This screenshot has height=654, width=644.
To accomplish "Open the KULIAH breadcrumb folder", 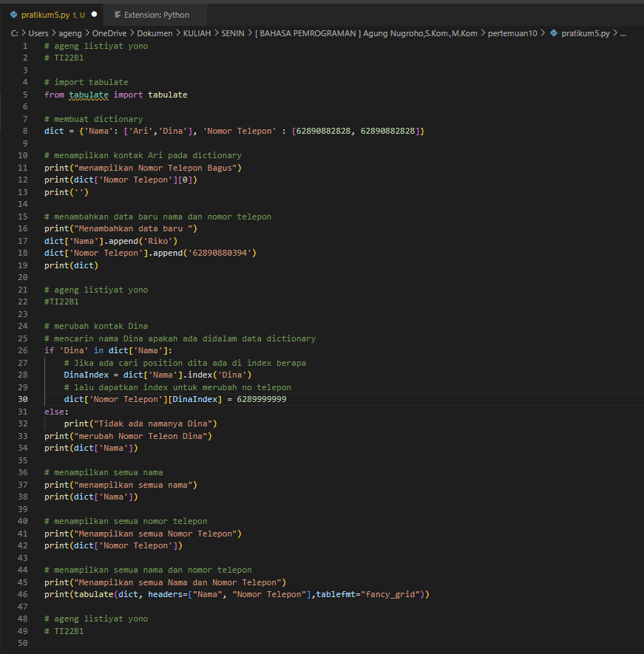I will click(197, 33).
